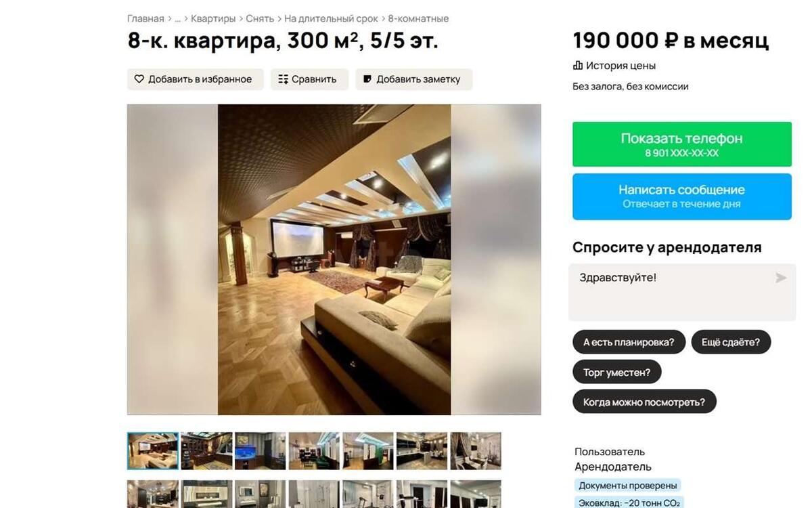Navigate to the Снять breadcrumb

[260, 19]
